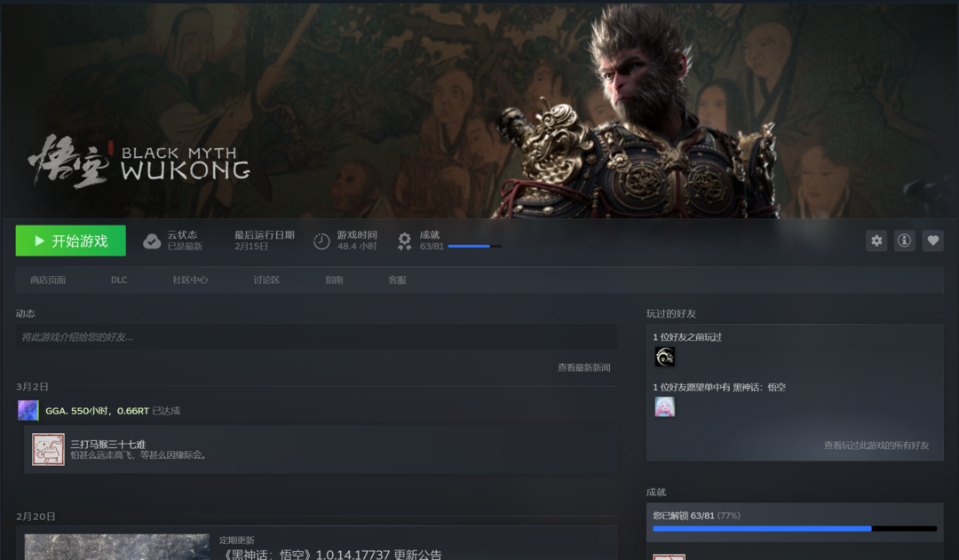
Task: Open the 2月20日 update news thumbnail image
Action: (x=117, y=548)
